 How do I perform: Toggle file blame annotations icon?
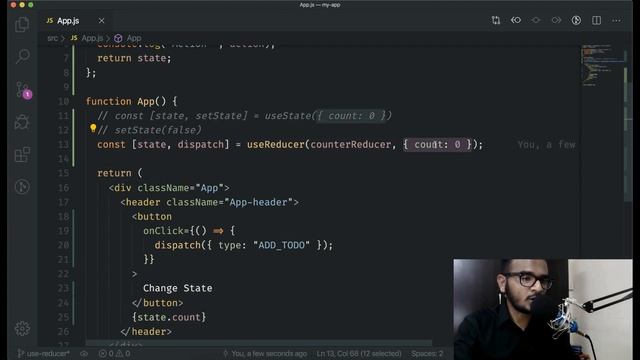[576, 20]
